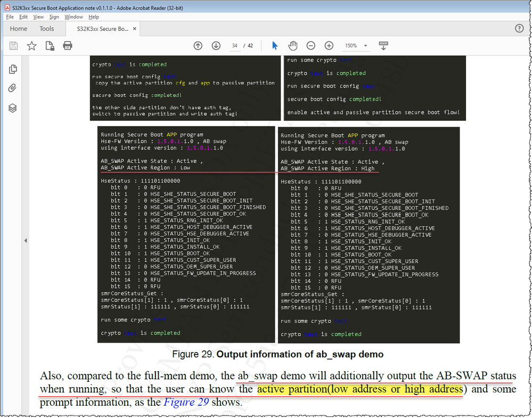Open the Sign menu
Viewport: 532px width, 418px height.
click(54, 17)
